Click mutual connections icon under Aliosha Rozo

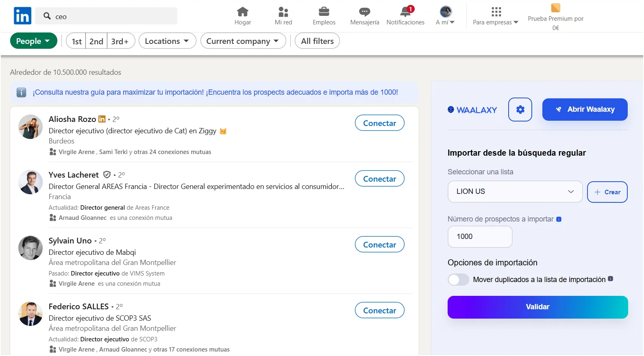coord(52,152)
